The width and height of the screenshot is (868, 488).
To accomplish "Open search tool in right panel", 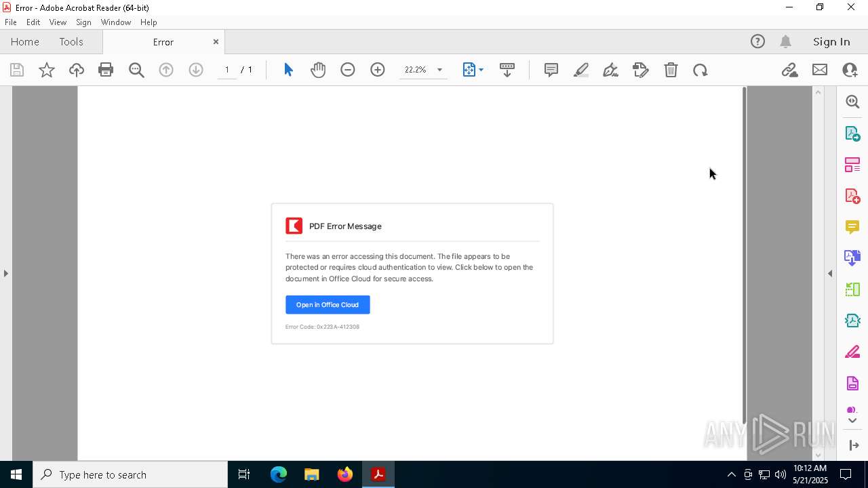I will [x=852, y=102].
